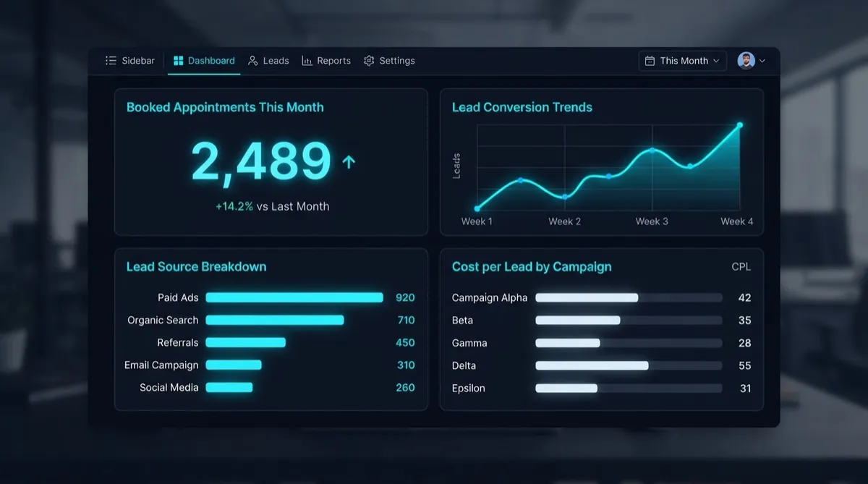Viewport: 868px width, 484px height.
Task: Click the calendar icon beside This Month
Action: 650,61
